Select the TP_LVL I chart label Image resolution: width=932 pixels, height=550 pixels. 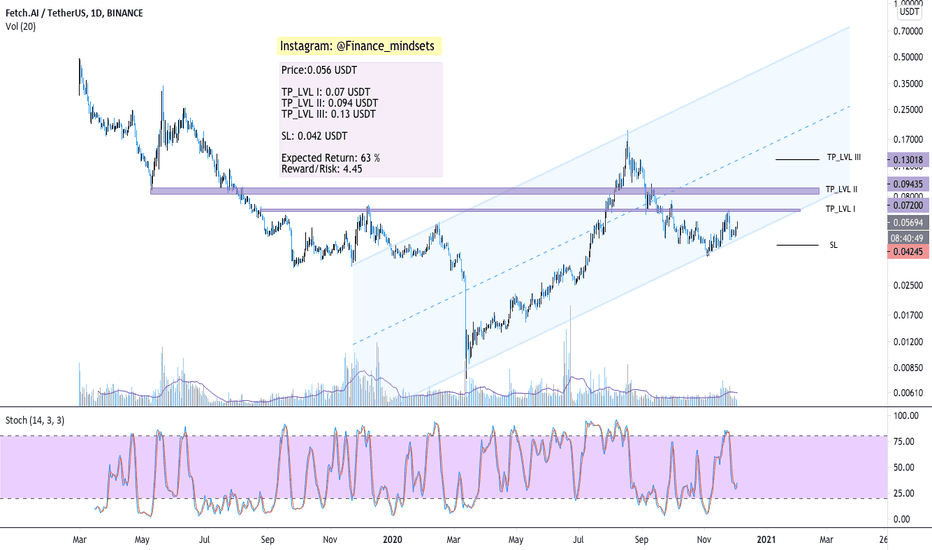coord(840,209)
